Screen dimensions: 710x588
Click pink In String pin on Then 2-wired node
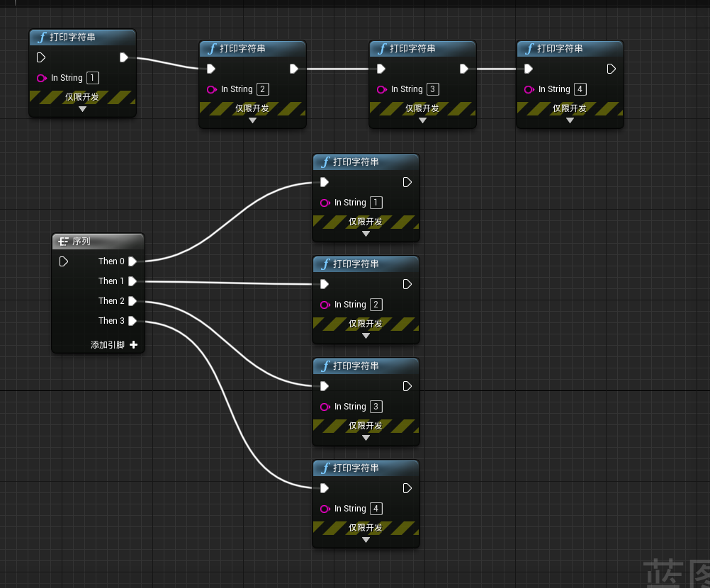coord(325,407)
